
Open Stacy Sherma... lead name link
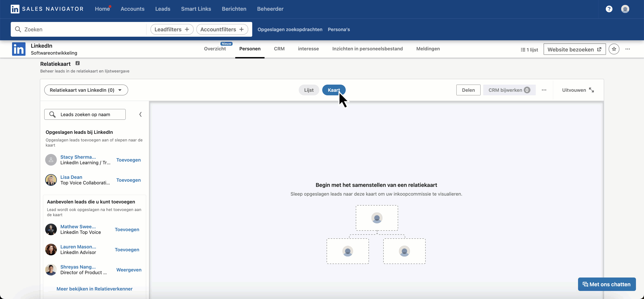[78, 157]
